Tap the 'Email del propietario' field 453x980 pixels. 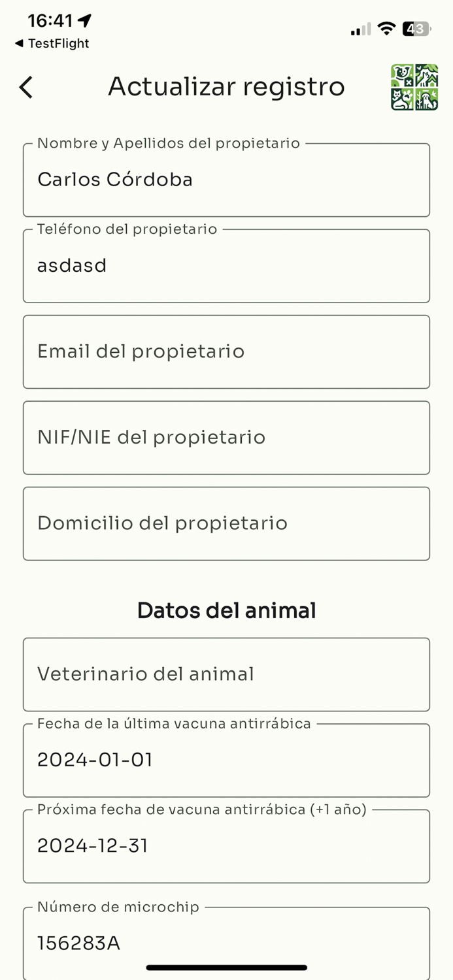[x=227, y=351]
